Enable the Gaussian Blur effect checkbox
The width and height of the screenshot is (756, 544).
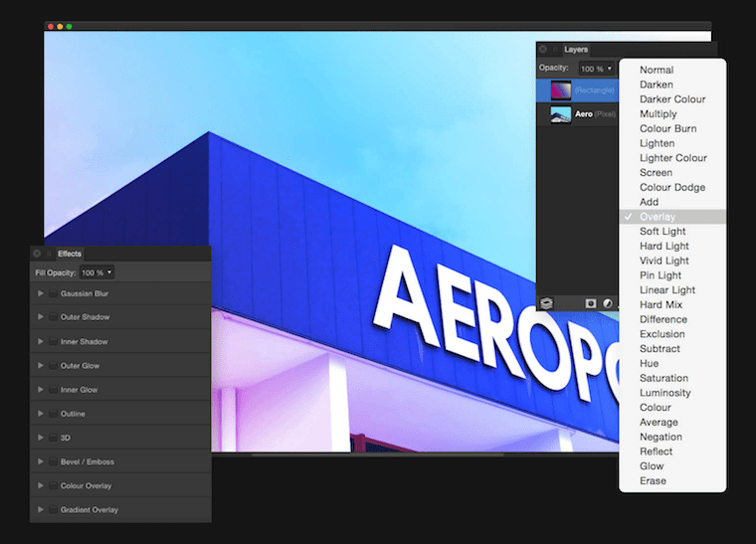pos(53,293)
